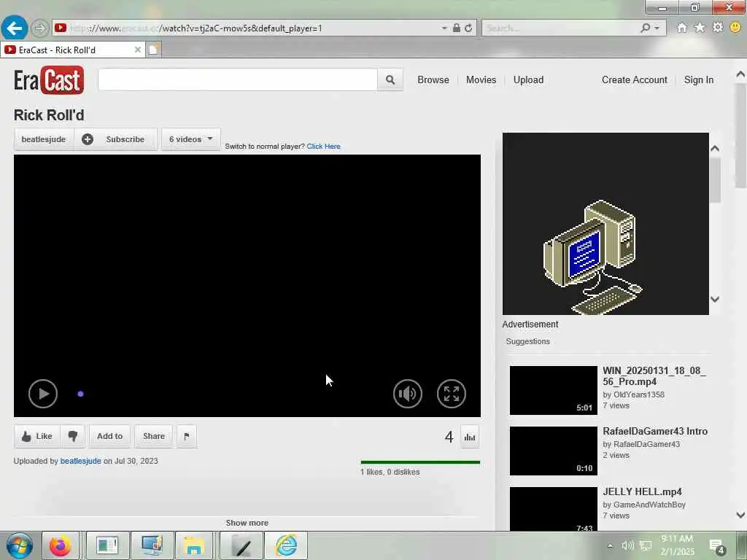747x560 pixels.
Task: Click RafaelDaGamer43 Intro title link
Action: [655, 432]
